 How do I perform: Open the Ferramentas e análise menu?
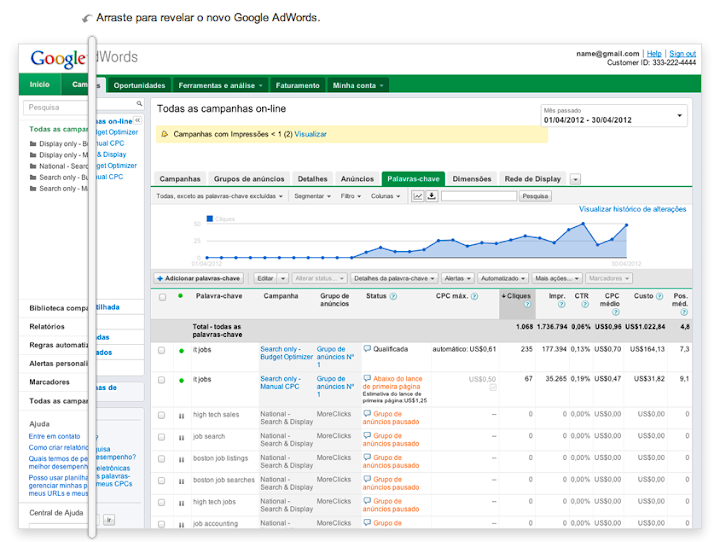220,85
